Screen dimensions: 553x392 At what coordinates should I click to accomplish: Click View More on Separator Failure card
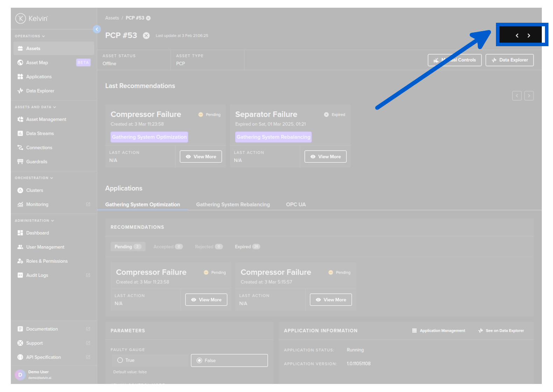(325, 157)
